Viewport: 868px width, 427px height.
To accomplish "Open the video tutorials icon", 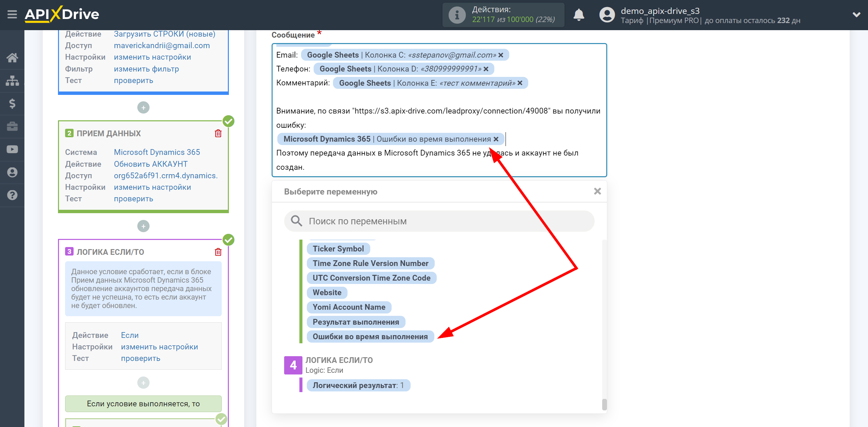I will (x=12, y=149).
